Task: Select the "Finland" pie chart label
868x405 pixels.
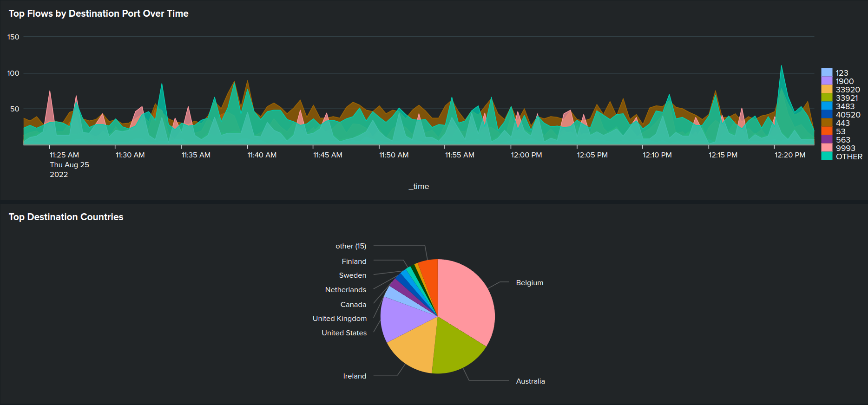Action: [x=354, y=261]
